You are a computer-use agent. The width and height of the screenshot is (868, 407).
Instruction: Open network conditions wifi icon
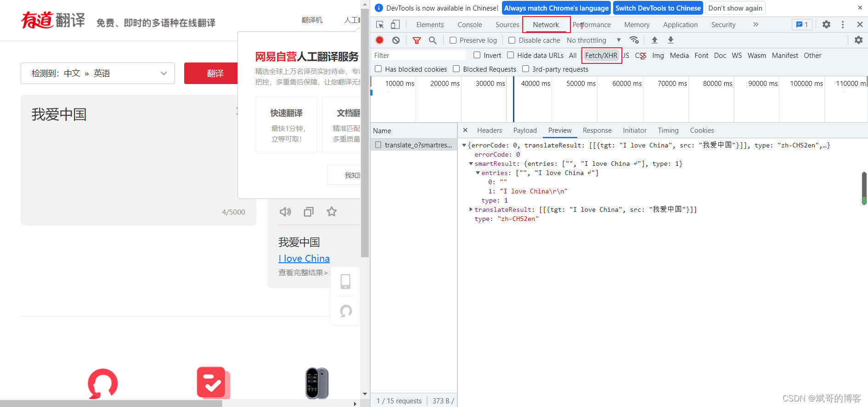(x=634, y=40)
